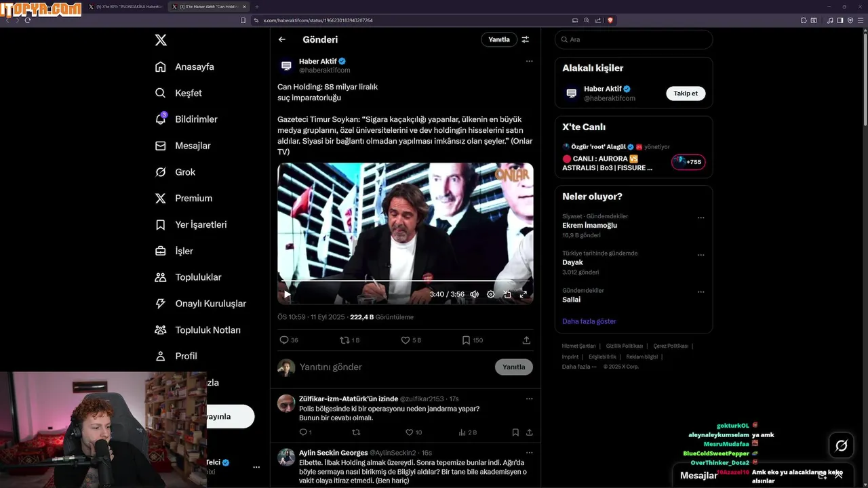Click the X logo in sidebar
The height and width of the screenshot is (488, 868).
[x=161, y=40]
